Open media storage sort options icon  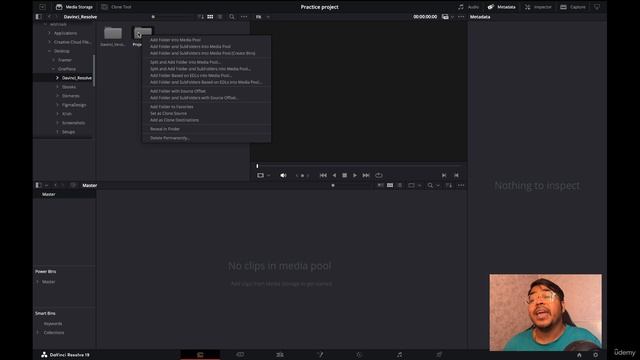[x=200, y=17]
